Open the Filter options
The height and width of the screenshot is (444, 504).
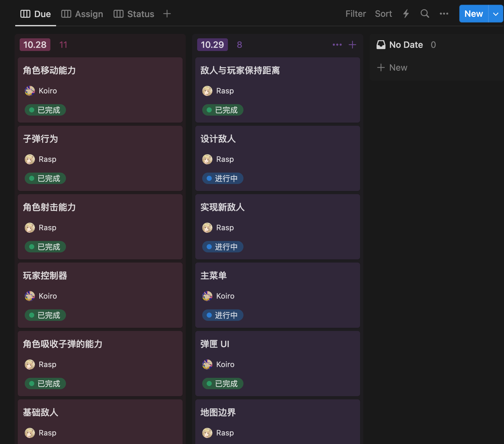coord(355,14)
